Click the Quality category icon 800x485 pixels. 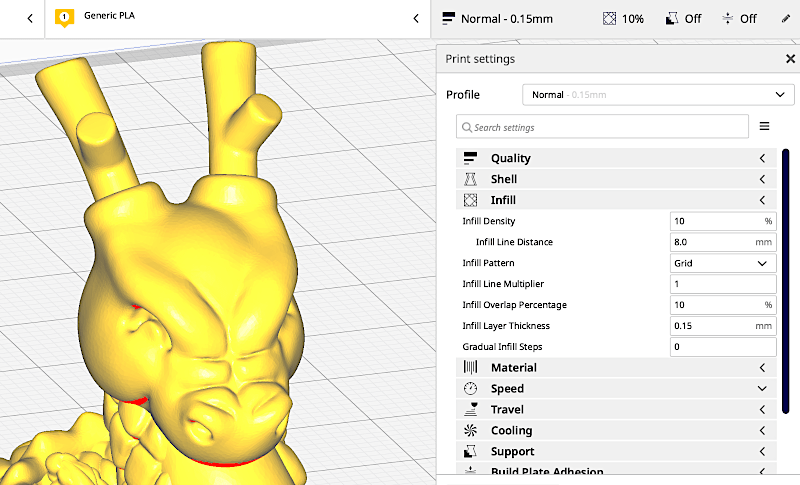(x=470, y=158)
